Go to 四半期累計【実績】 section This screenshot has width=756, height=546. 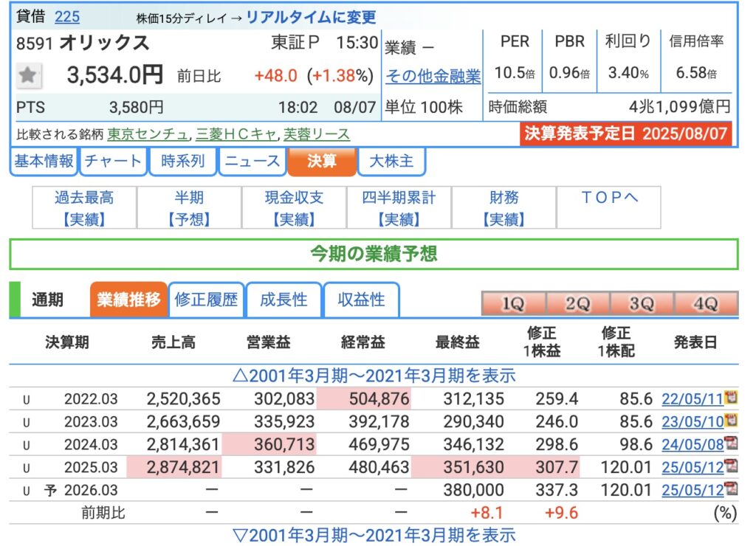(399, 208)
